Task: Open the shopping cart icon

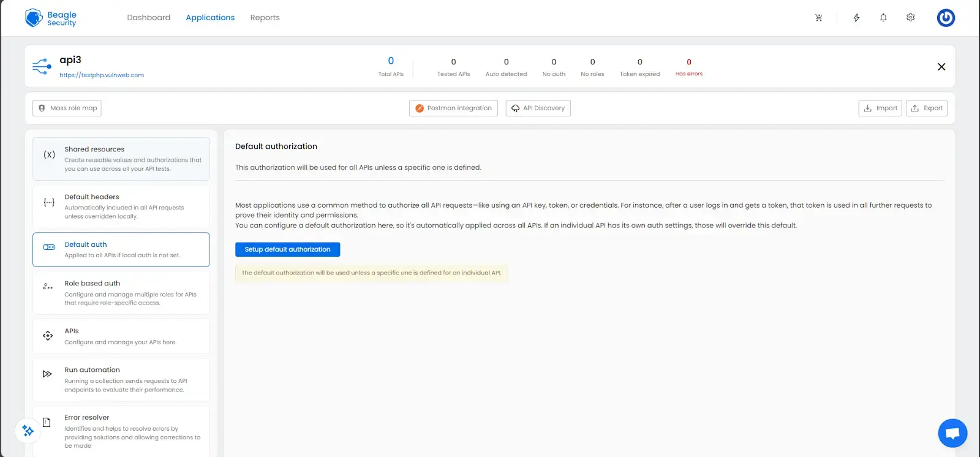Action: pyautogui.click(x=818, y=18)
